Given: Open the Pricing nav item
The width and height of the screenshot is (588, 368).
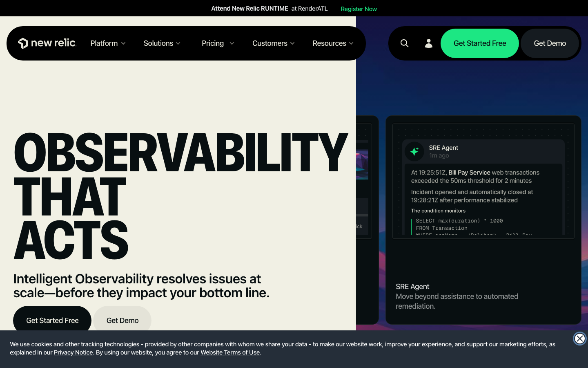Looking at the screenshot, I should tap(213, 43).
